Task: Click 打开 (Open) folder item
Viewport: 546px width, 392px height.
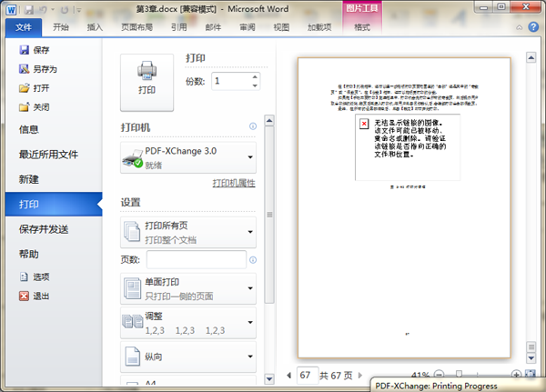Action: pos(35,88)
